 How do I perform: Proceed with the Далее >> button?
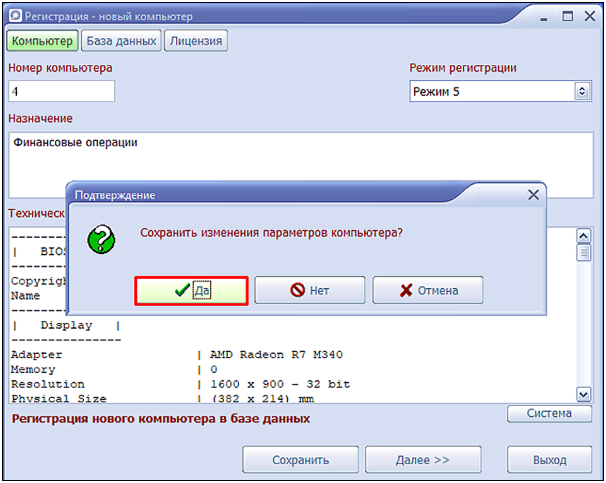[x=422, y=460]
